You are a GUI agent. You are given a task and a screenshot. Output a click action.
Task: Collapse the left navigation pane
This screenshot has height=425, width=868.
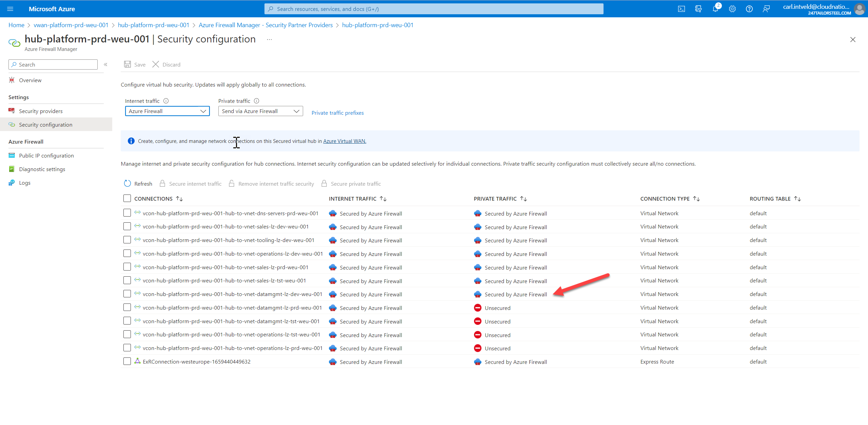point(105,64)
